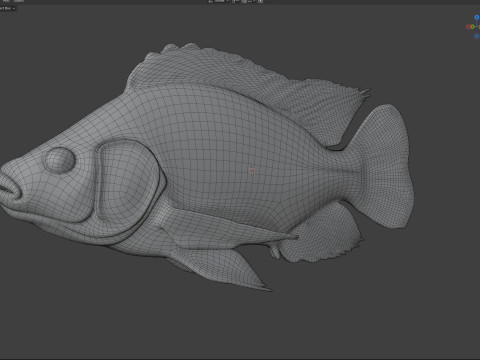The height and width of the screenshot is (360, 480).
Task: Click the blue Z axis on navigation gizmo
Action: click(x=477, y=17)
